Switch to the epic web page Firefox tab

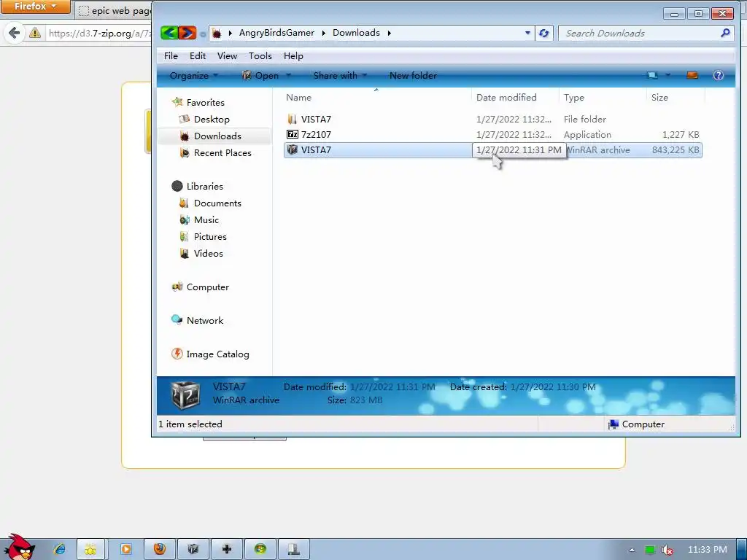pos(115,10)
